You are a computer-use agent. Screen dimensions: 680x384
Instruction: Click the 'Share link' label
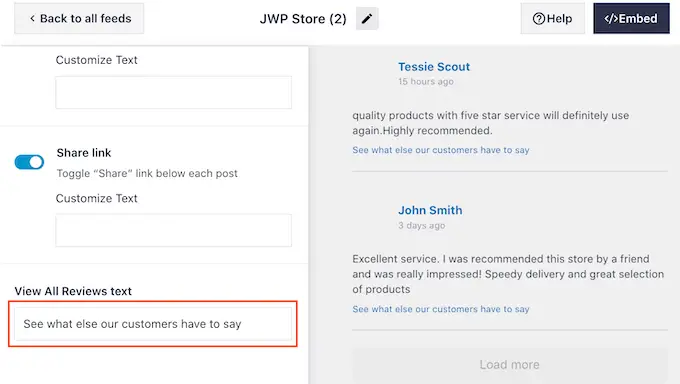pos(84,153)
